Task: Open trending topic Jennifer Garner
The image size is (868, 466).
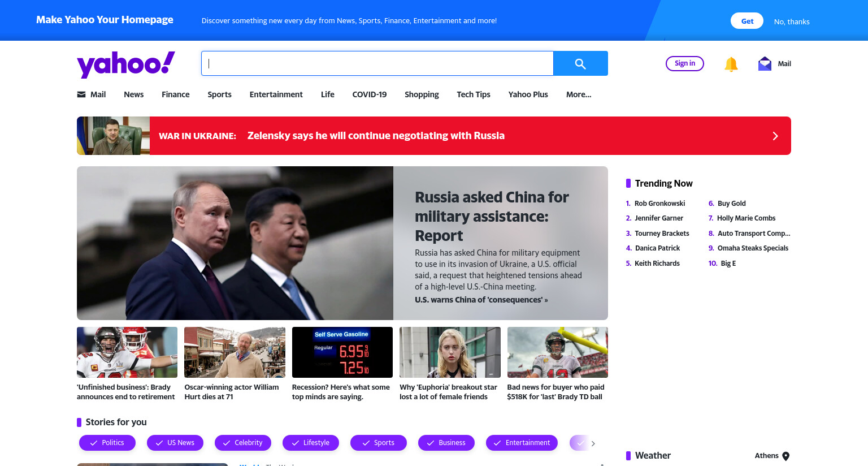Action: 659,218
